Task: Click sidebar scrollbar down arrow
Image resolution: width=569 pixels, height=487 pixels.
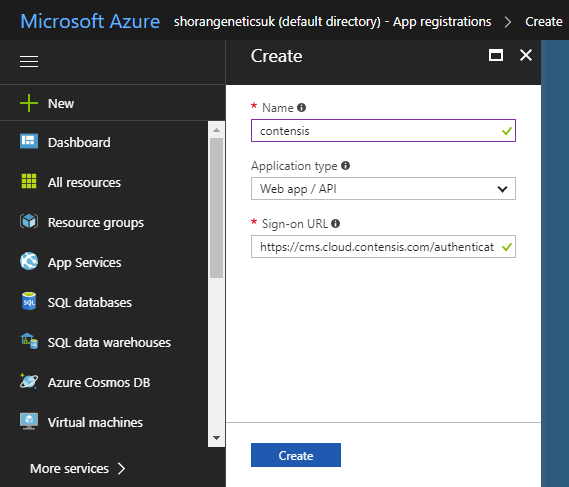Action: (217, 438)
